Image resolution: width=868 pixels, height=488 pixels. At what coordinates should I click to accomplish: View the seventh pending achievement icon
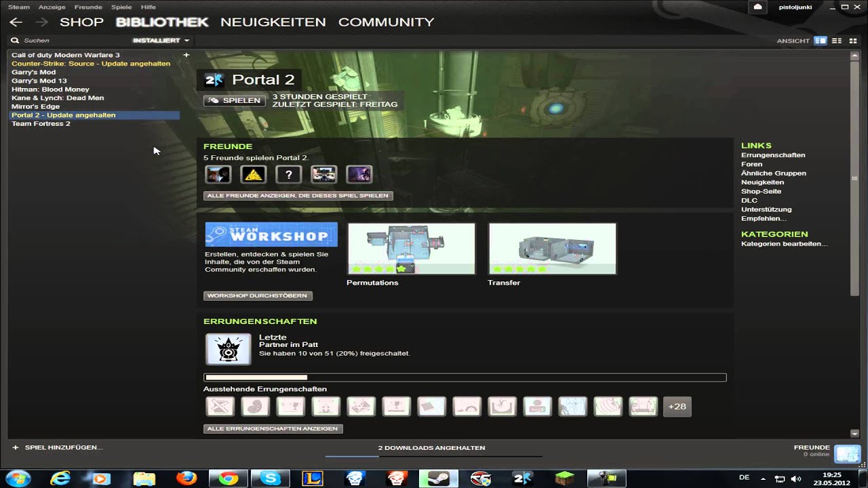(431, 406)
